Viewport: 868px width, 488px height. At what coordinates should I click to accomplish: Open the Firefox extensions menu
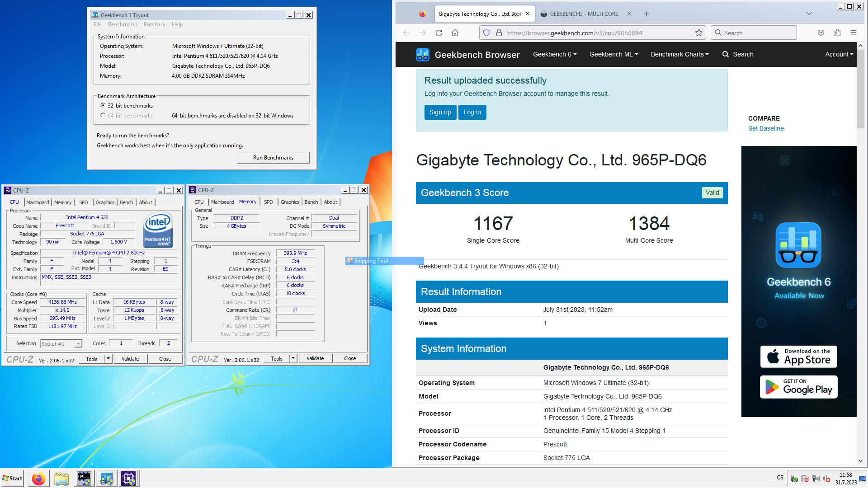(837, 33)
